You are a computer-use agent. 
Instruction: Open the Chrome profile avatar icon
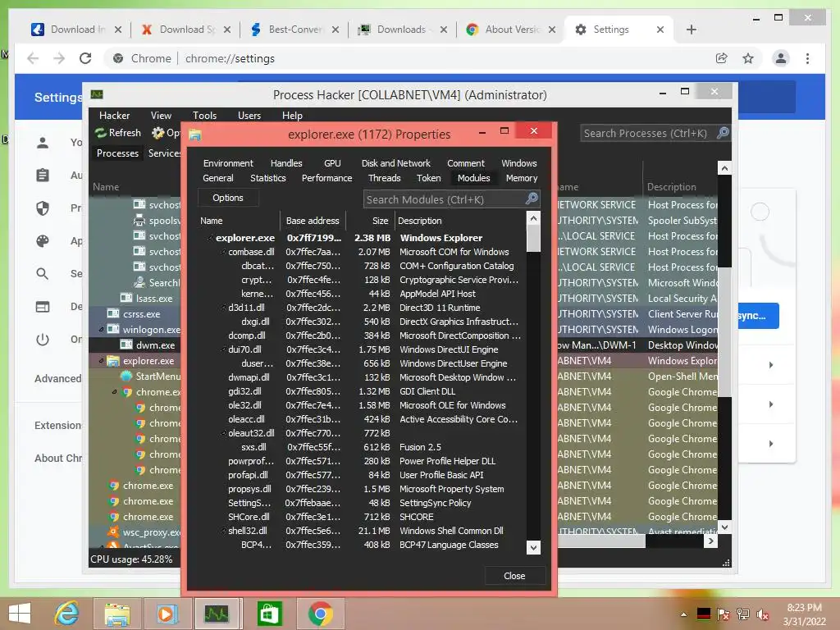tap(781, 58)
